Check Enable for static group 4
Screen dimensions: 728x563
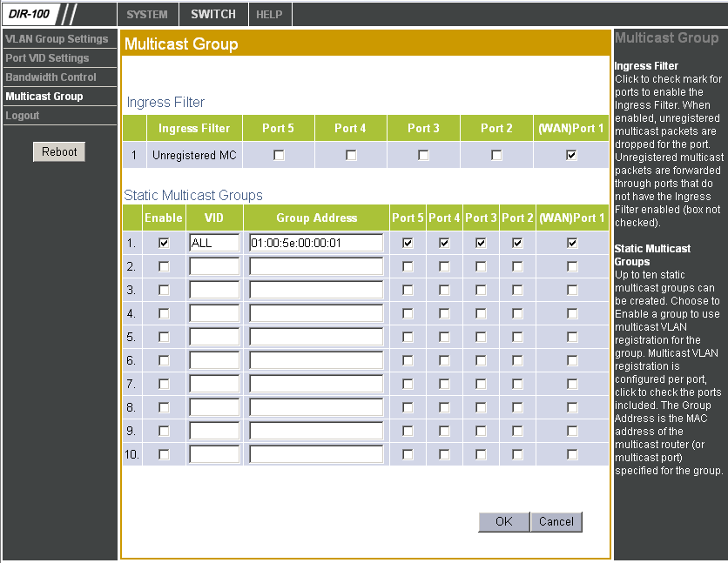coord(164,313)
